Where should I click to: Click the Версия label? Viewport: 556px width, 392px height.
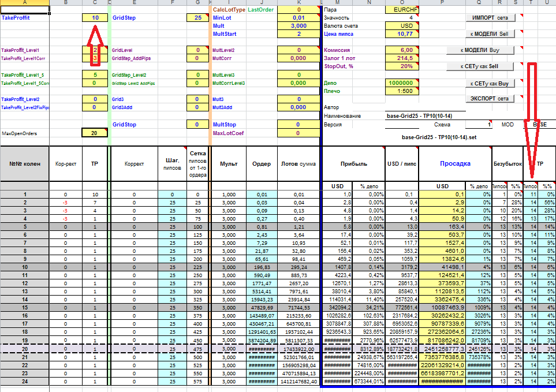click(x=333, y=125)
